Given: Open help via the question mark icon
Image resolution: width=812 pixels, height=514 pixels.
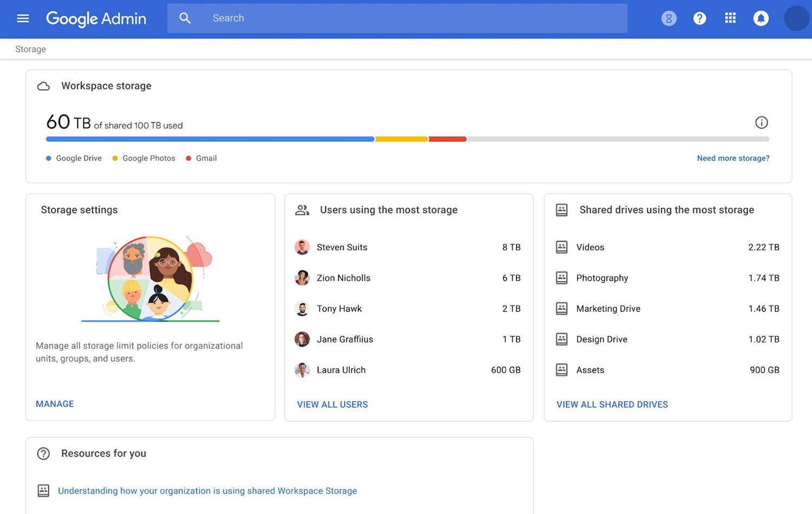Looking at the screenshot, I should click(699, 18).
